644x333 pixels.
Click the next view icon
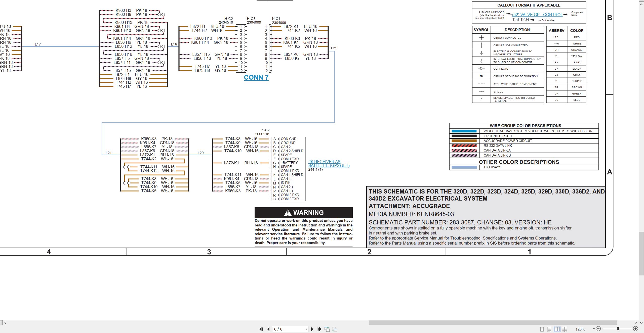(x=335, y=329)
